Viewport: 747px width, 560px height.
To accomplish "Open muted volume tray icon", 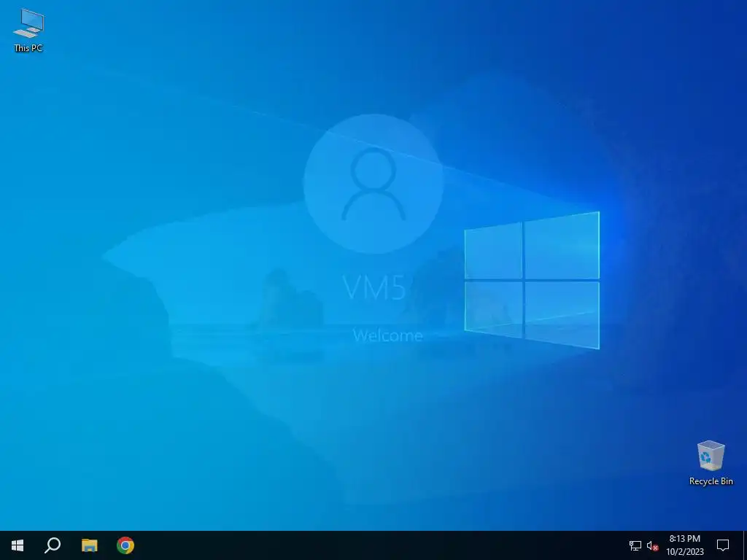I will click(653, 545).
